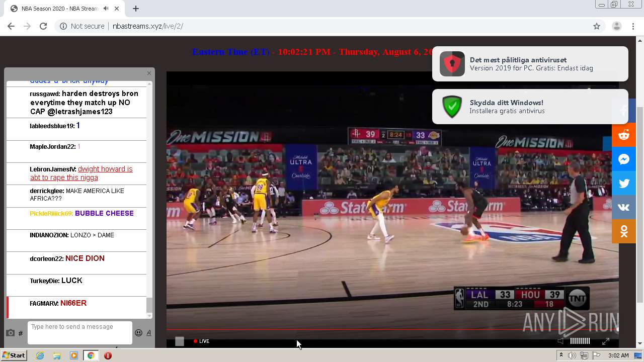The image size is (644, 362).
Task: Stop the live stream with the square button
Action: pos(180,341)
